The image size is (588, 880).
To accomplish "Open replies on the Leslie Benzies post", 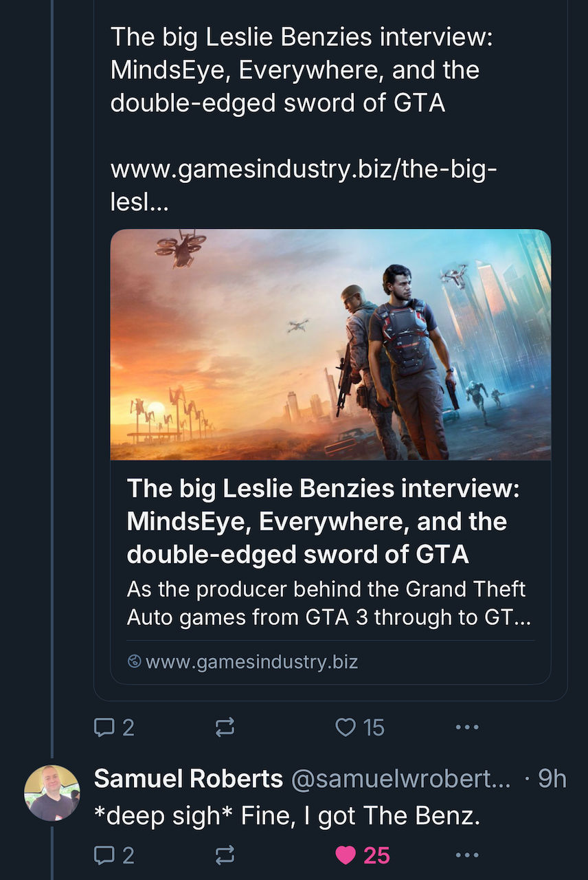I will coord(114,727).
